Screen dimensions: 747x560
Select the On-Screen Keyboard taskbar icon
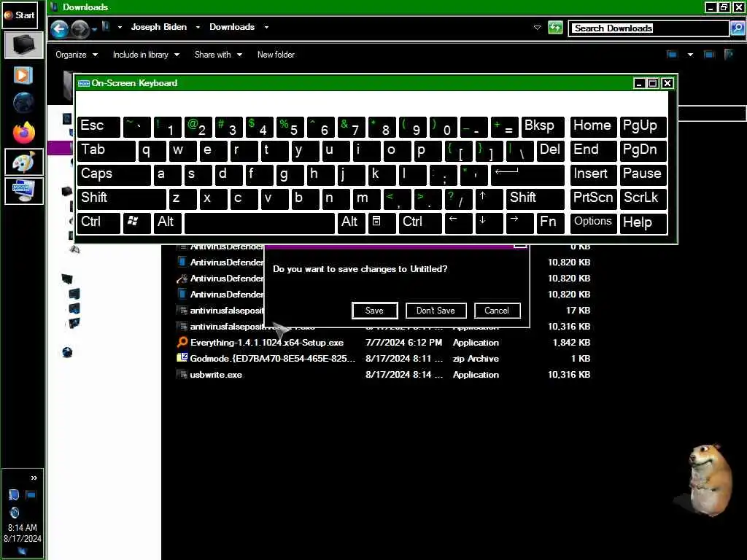pyautogui.click(x=23, y=190)
